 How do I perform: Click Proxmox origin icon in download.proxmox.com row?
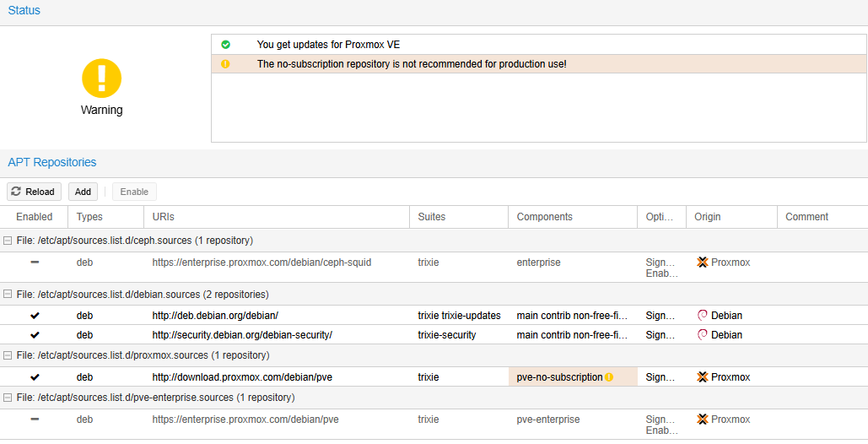click(x=703, y=377)
